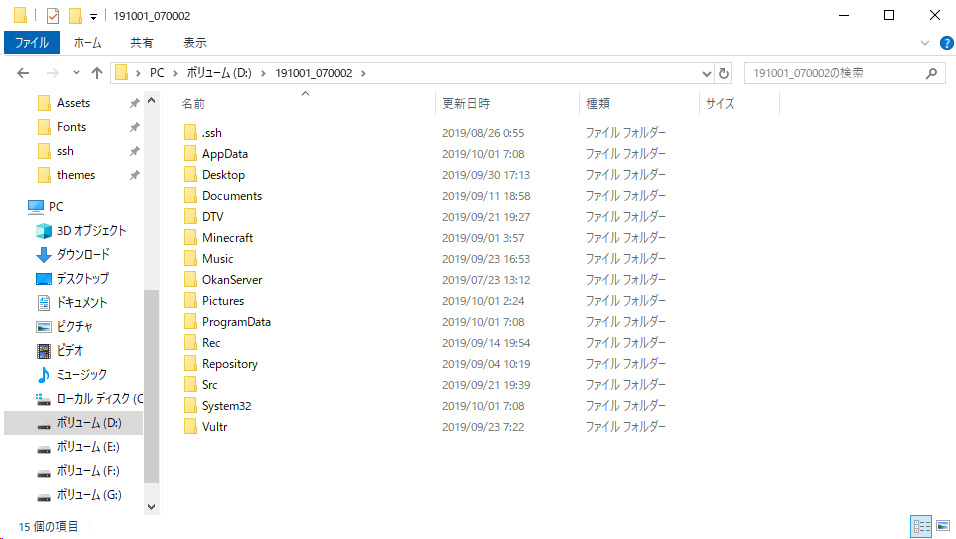Screen dimensions: 956x539
Task: Sort by the Date Modified column header
Action: [466, 103]
